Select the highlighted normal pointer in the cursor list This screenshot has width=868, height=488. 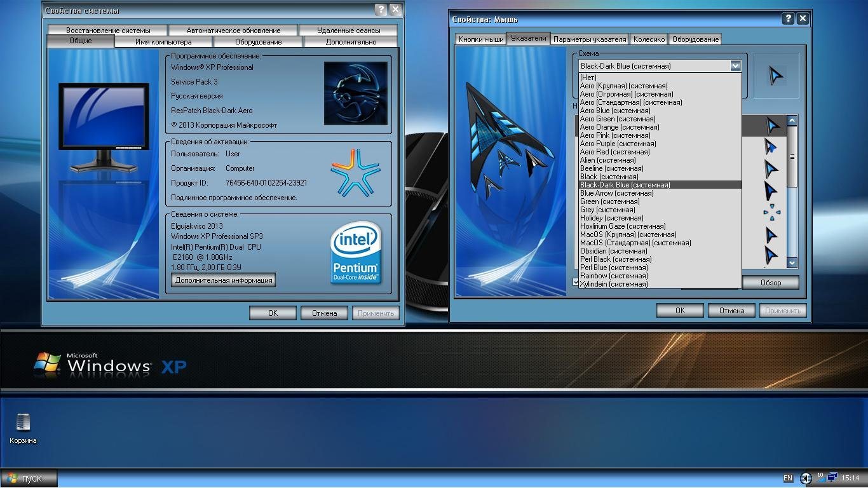click(772, 125)
